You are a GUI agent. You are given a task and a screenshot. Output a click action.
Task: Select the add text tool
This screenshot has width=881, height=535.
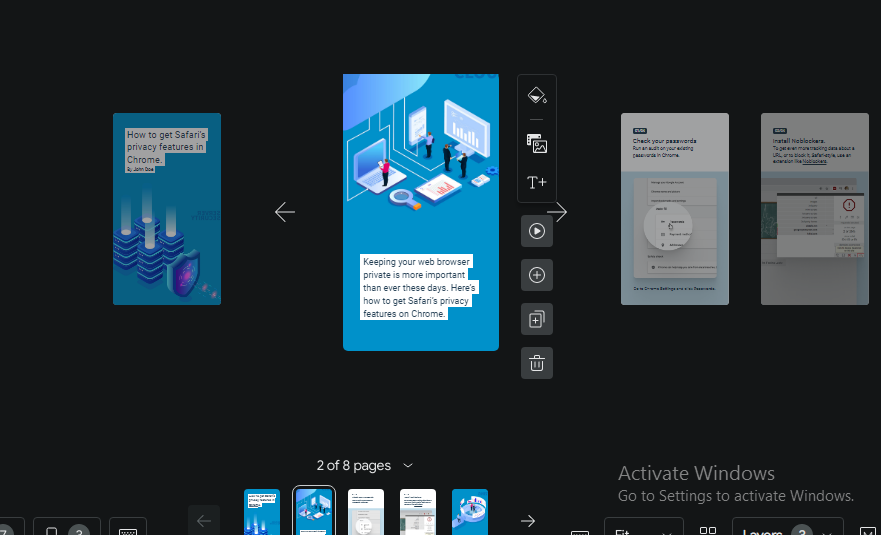pyautogui.click(x=536, y=182)
